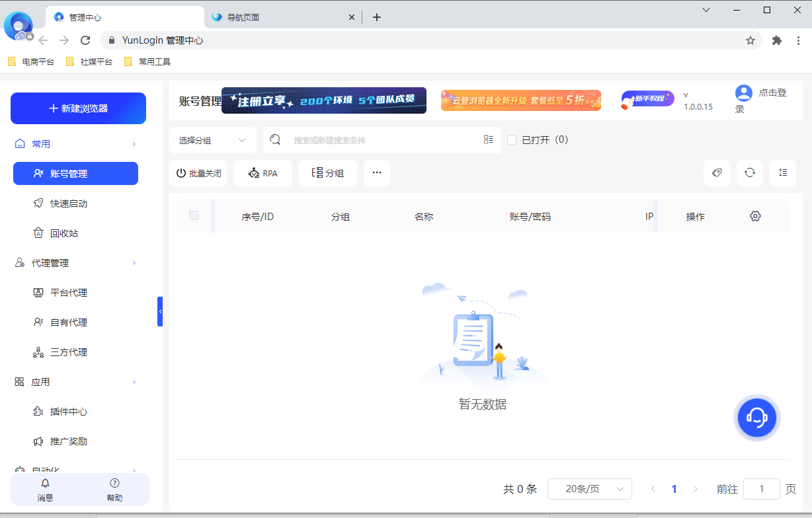Open the row-height adjustment icon
The image size is (812, 518).
coord(783,172)
